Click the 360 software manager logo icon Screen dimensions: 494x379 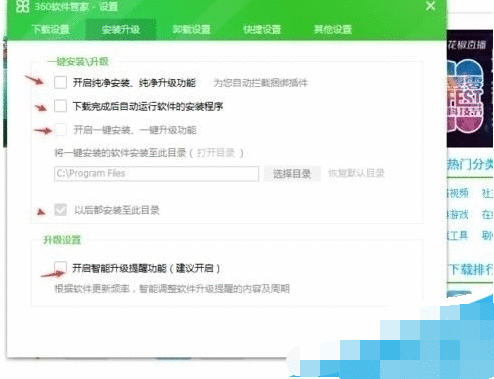click(22, 6)
